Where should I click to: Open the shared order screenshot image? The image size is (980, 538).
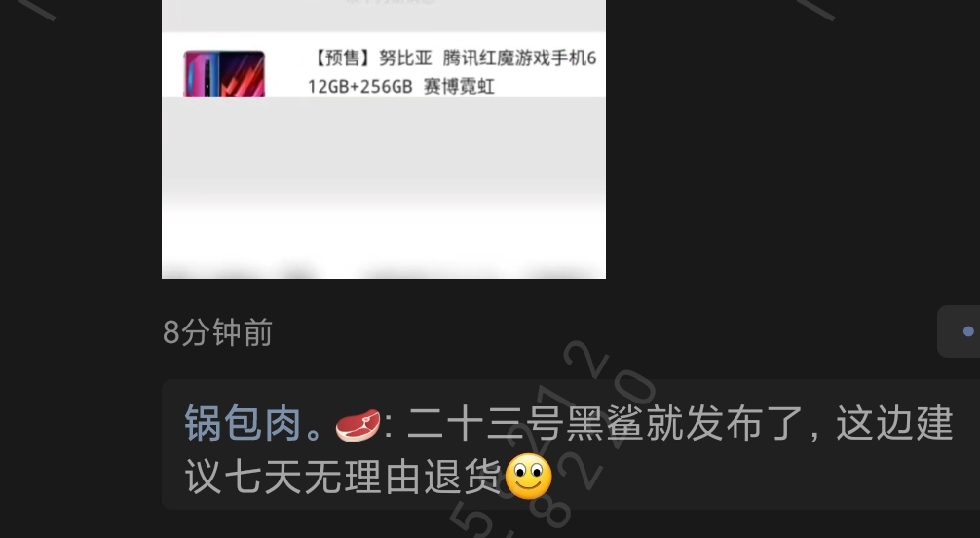click(384, 138)
